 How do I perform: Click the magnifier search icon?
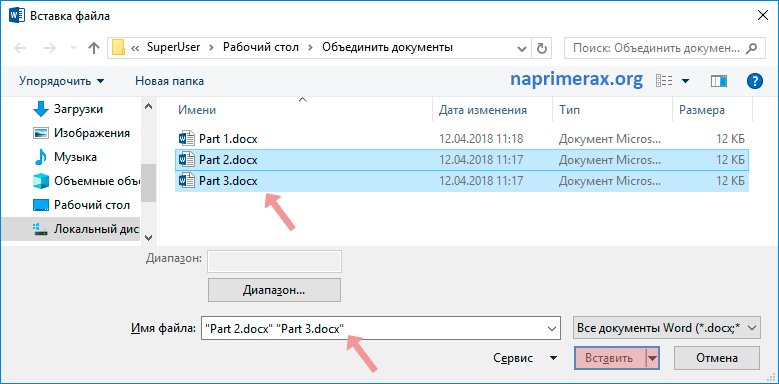click(752, 48)
